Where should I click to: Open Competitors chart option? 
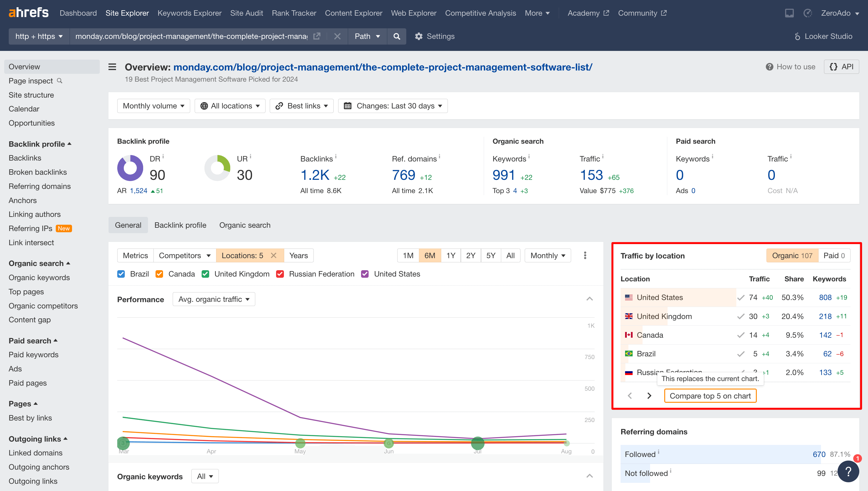[184, 255]
